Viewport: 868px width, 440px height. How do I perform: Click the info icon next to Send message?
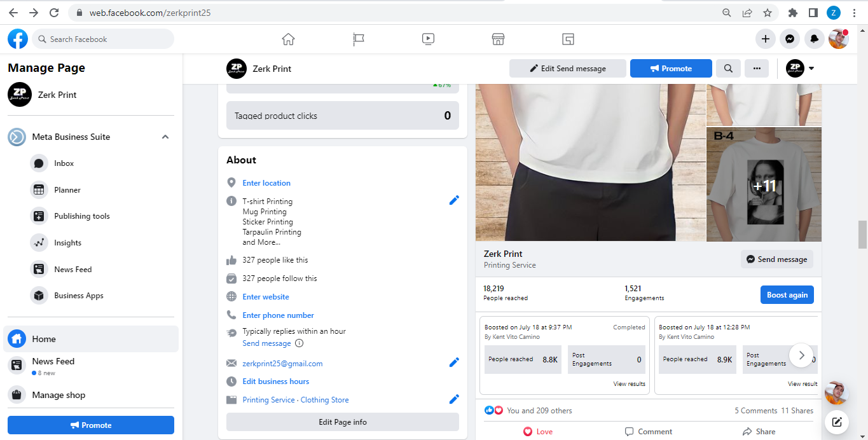pyautogui.click(x=300, y=343)
